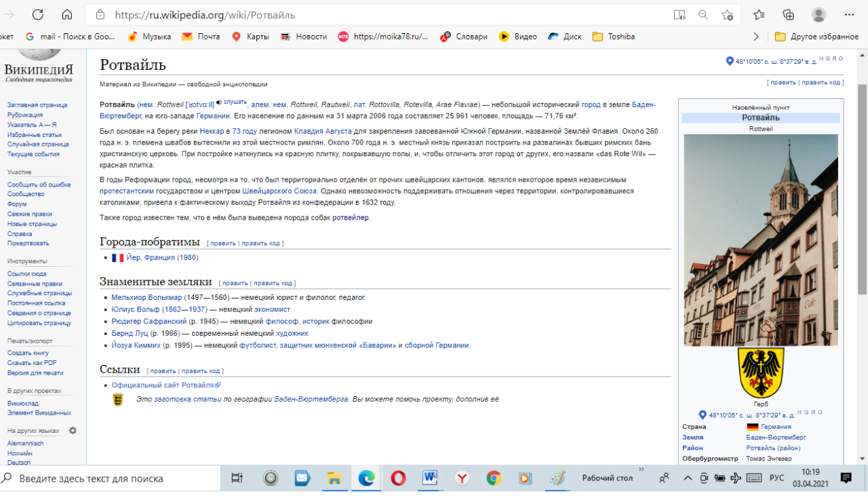Go to the browser home page icon
This screenshot has width=868, height=498.
pyautogui.click(x=66, y=14)
